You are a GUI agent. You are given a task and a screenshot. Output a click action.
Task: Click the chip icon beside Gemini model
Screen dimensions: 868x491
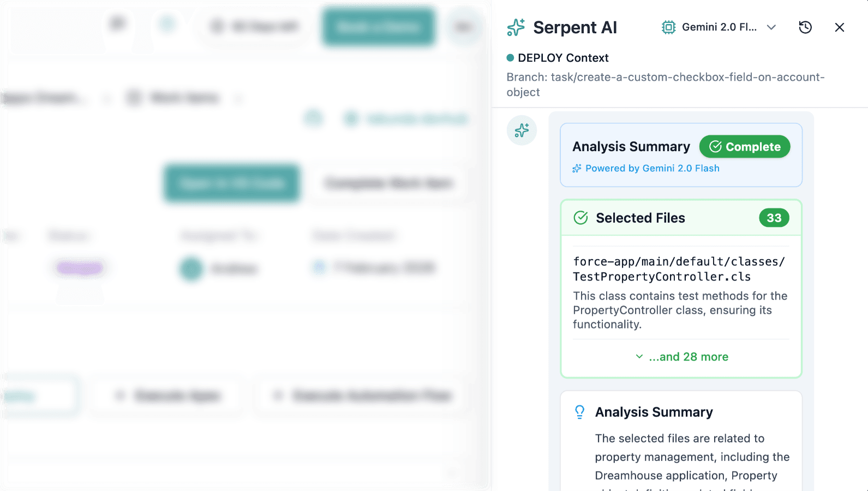668,27
